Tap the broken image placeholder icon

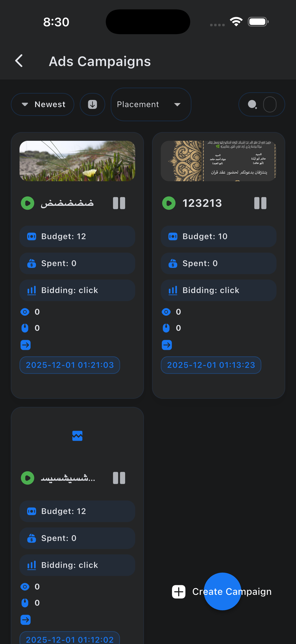77,436
